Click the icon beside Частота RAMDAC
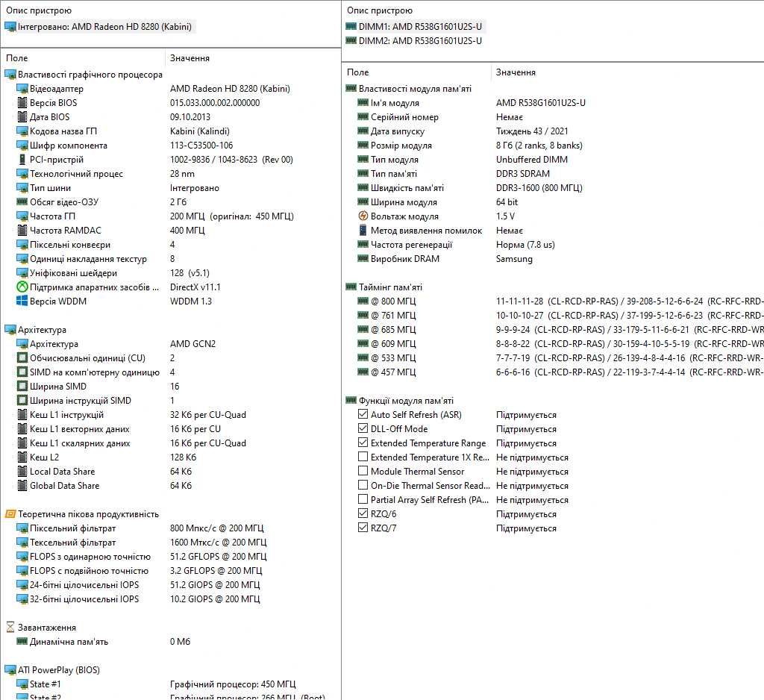 click(22, 230)
